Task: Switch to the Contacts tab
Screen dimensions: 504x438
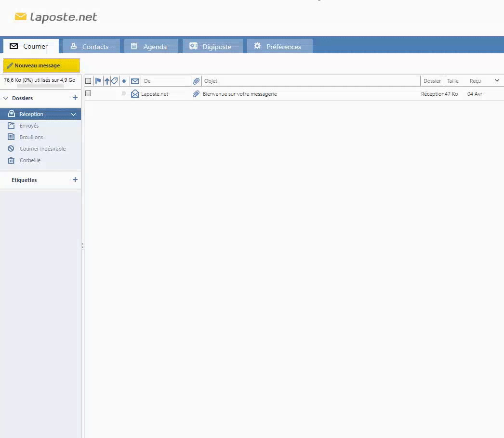Action: point(92,47)
